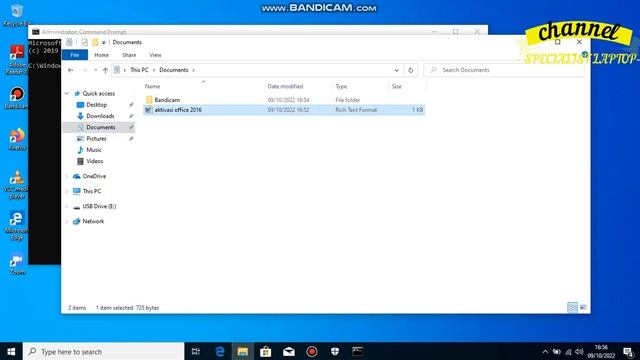The image size is (640, 360).
Task: Open Mail app from the taskbar
Action: (289, 351)
